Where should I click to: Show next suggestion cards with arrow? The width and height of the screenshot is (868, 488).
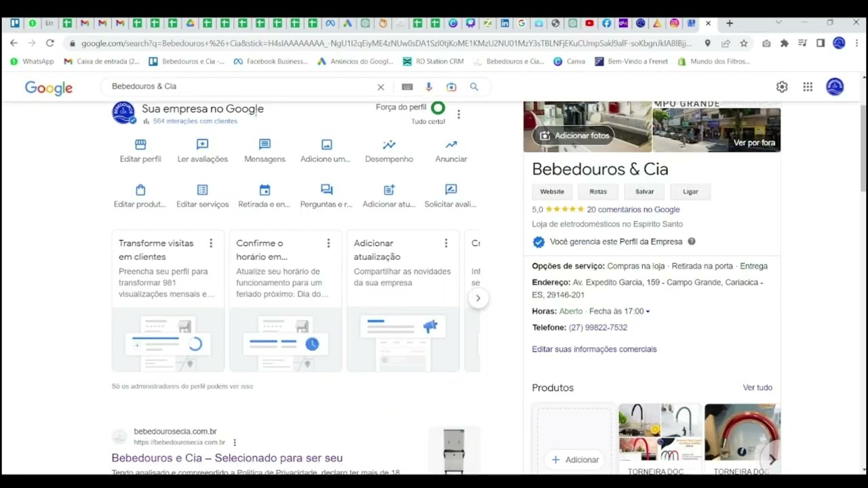(x=478, y=298)
